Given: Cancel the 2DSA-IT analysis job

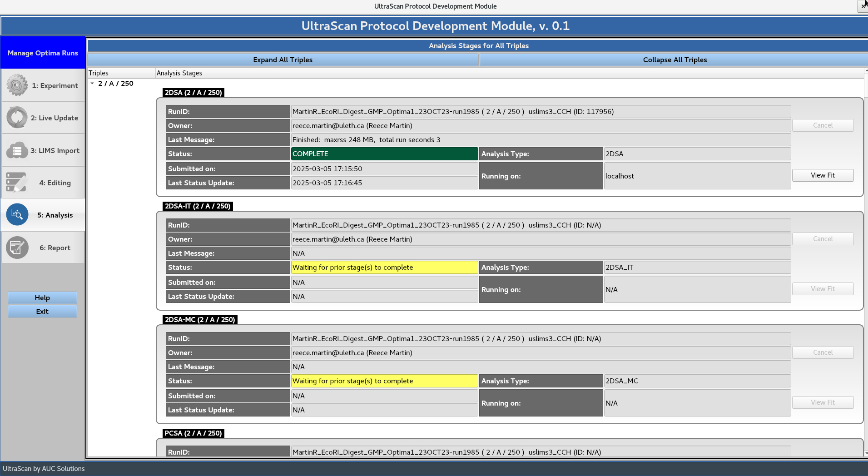Looking at the screenshot, I should (822, 238).
